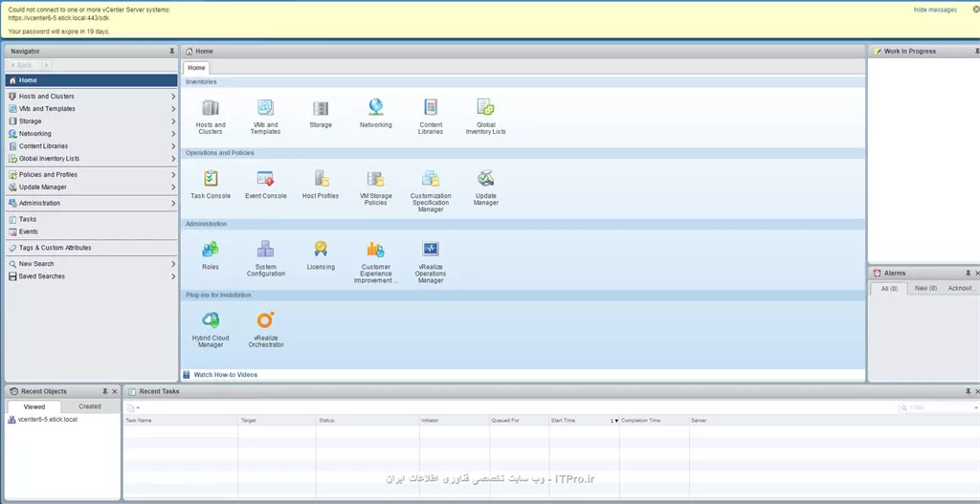The width and height of the screenshot is (980, 504).
Task: Close the Recent Objects panel
Action: tap(115, 391)
